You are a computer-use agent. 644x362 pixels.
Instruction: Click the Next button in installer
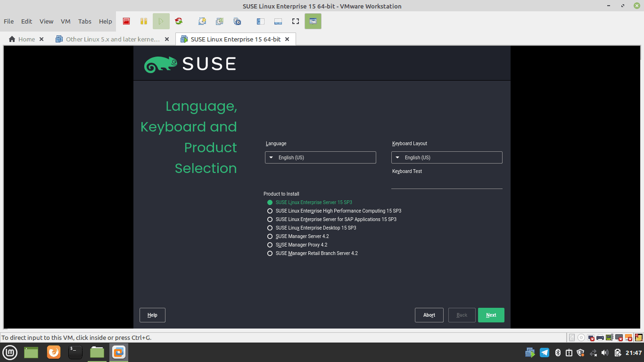[491, 315]
